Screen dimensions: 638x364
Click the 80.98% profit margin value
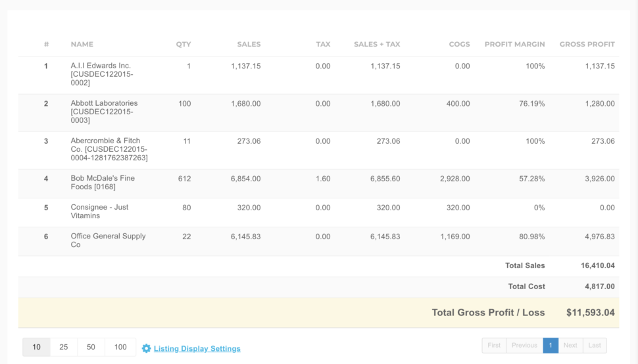point(532,237)
